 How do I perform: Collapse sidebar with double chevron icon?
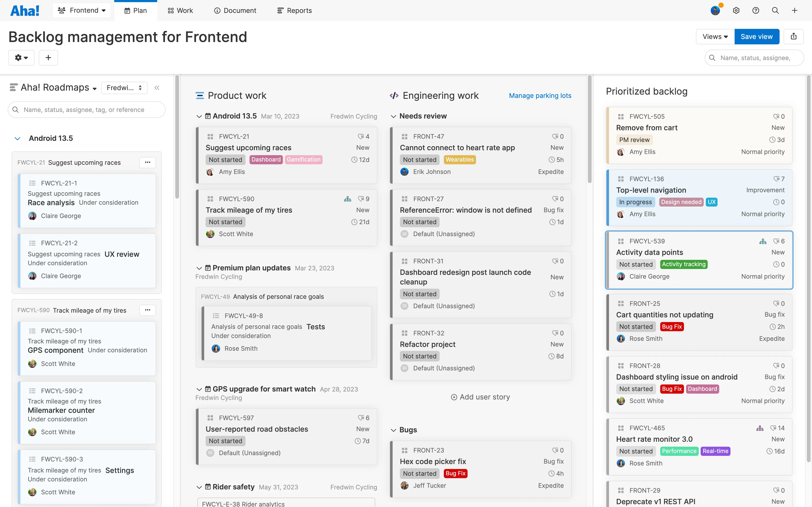coord(157,88)
